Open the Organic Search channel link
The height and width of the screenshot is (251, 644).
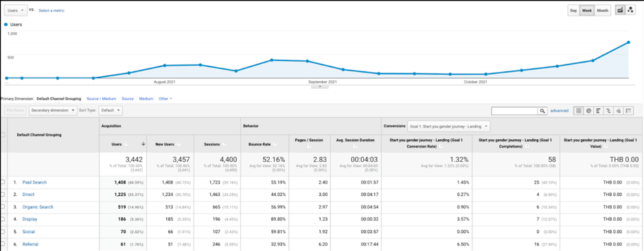[x=38, y=207]
